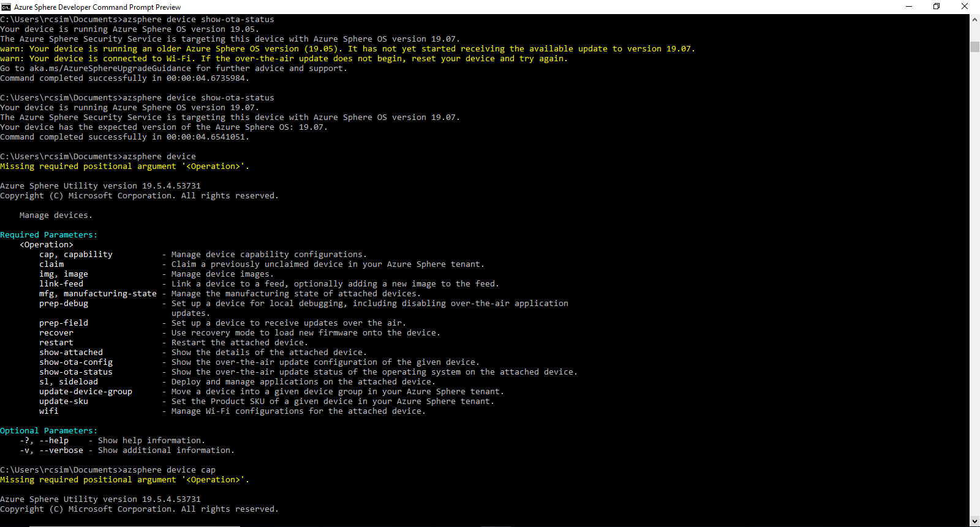Click 'mfg, manufacturing-state' operation name

(98, 294)
